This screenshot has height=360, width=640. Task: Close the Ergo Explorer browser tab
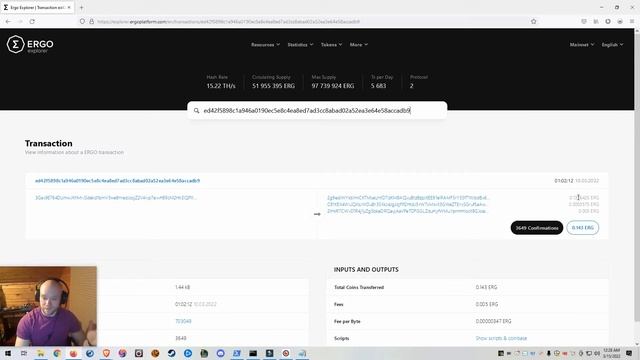[69, 7]
